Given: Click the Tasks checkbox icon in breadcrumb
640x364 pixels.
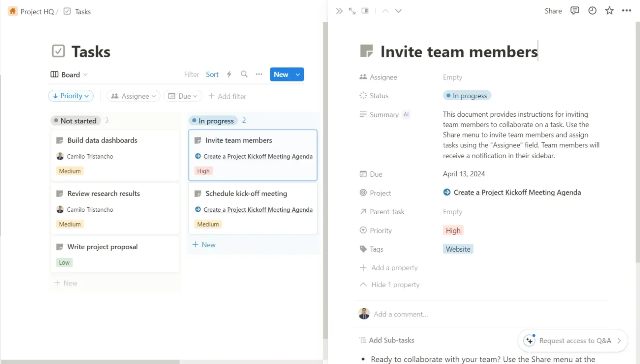Looking at the screenshot, I should [x=67, y=11].
